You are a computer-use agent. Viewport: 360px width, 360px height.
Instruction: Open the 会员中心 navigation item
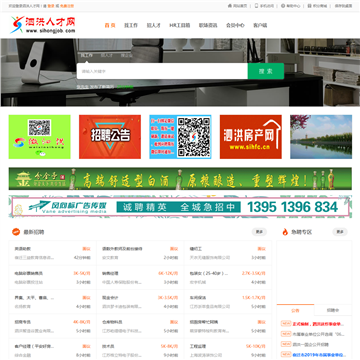click(235, 25)
